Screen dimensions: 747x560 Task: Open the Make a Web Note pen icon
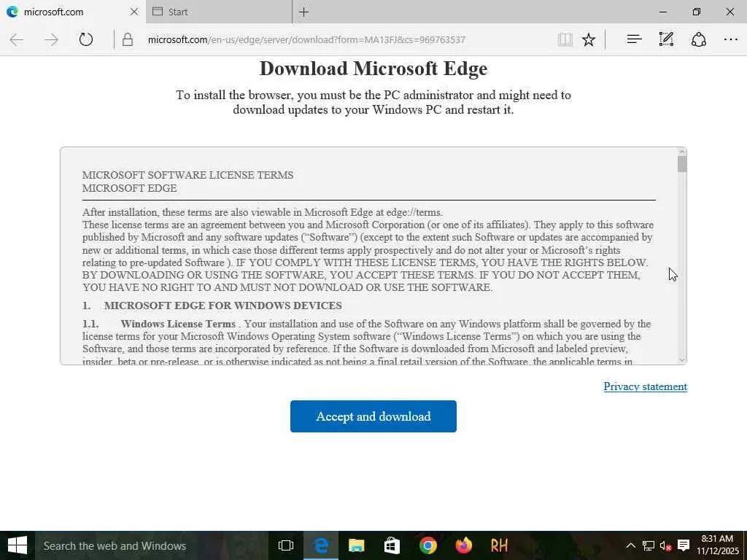point(666,39)
